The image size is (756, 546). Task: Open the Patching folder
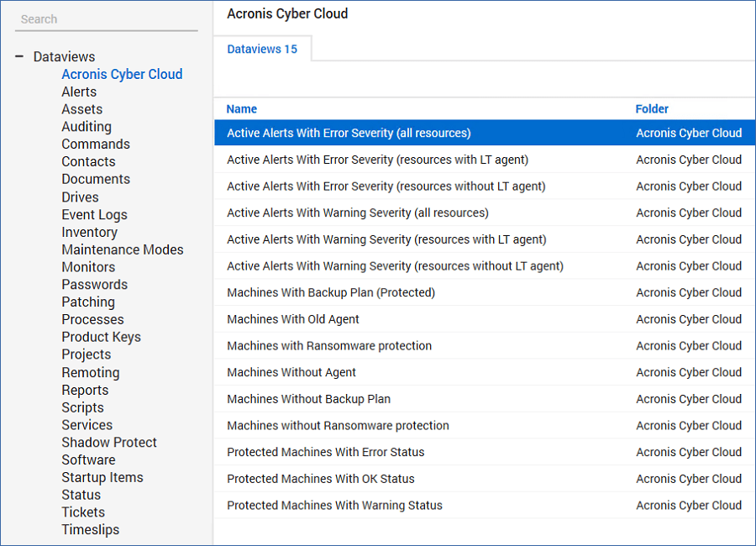point(88,302)
